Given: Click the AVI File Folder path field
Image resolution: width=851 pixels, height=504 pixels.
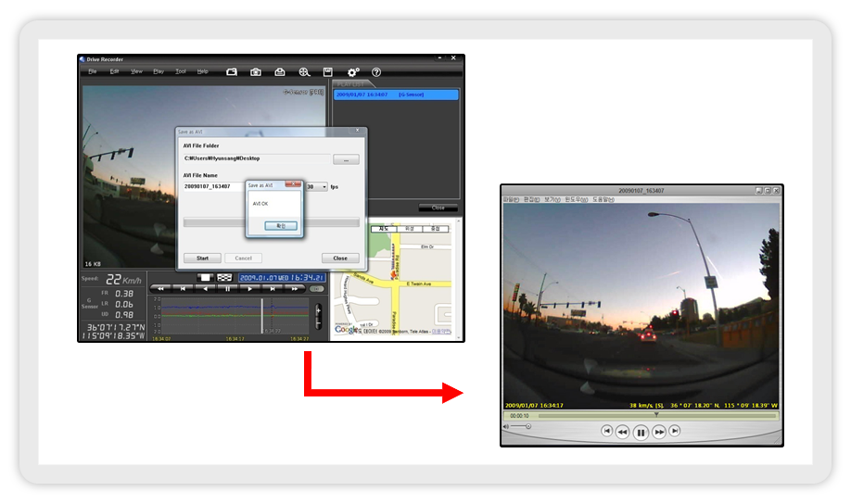Looking at the screenshot, I should [257, 158].
